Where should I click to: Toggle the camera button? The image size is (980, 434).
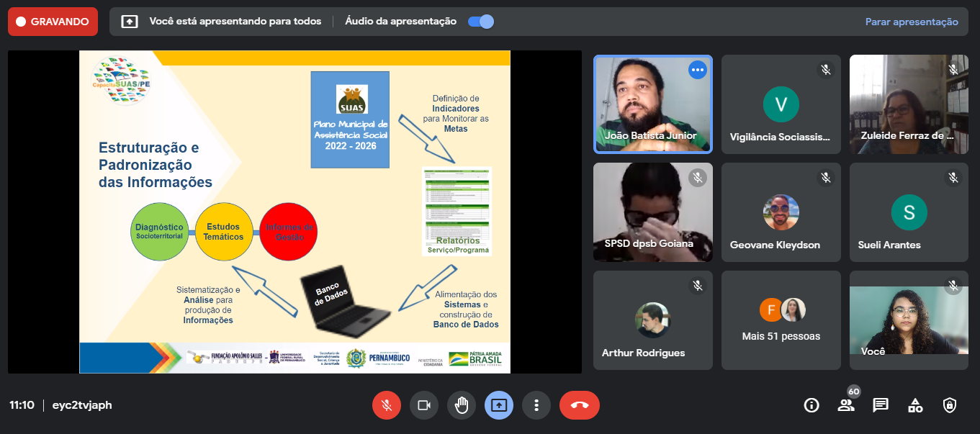424,405
